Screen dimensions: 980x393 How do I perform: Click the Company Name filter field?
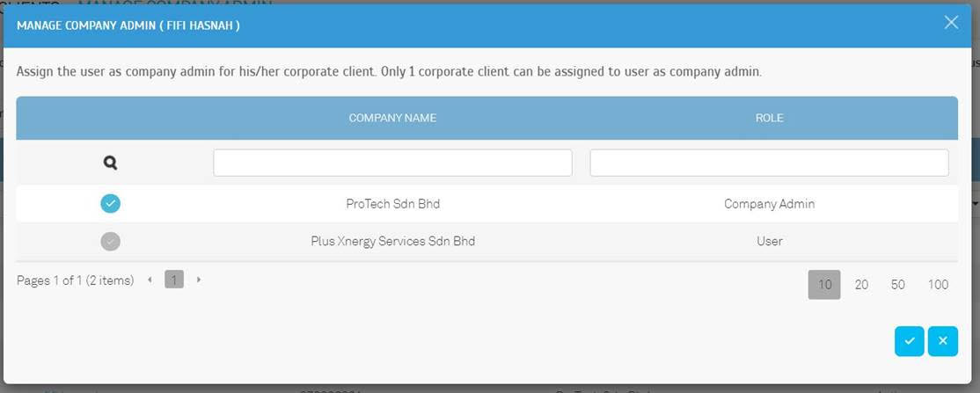(x=392, y=163)
